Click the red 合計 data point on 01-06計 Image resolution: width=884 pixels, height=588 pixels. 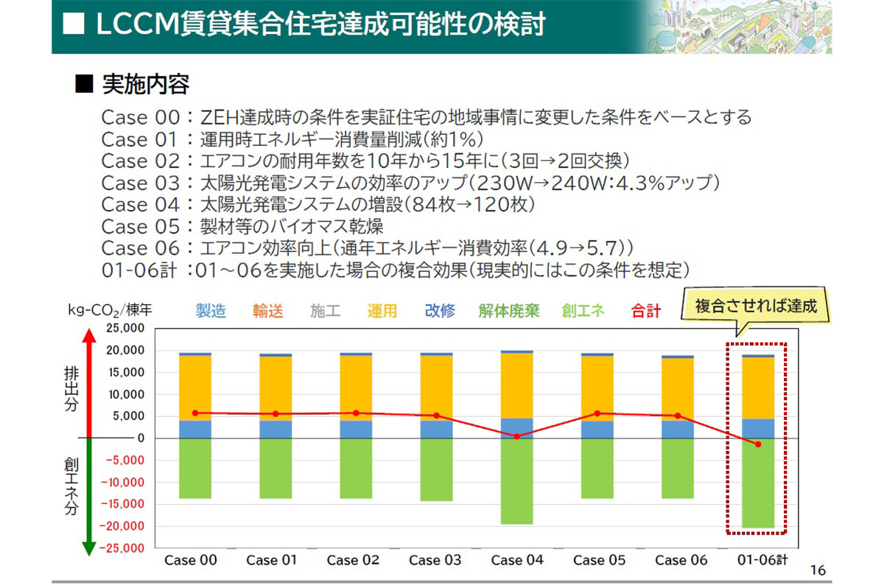[x=758, y=444]
